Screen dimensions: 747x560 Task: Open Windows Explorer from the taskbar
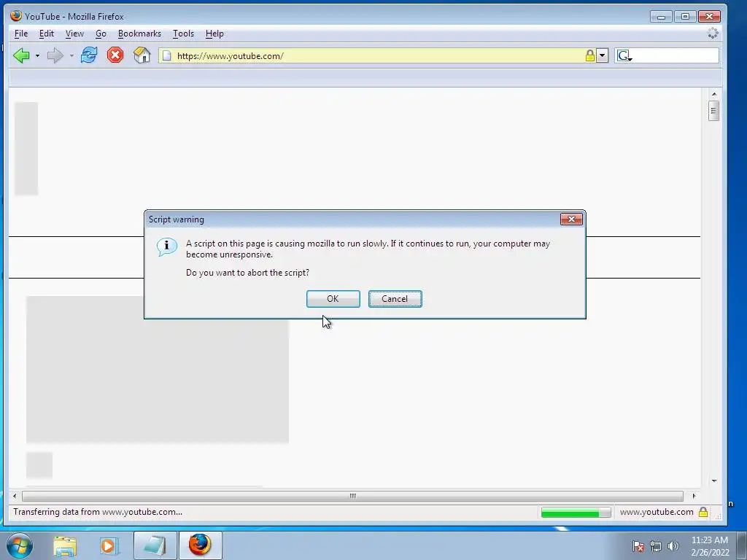(65, 545)
